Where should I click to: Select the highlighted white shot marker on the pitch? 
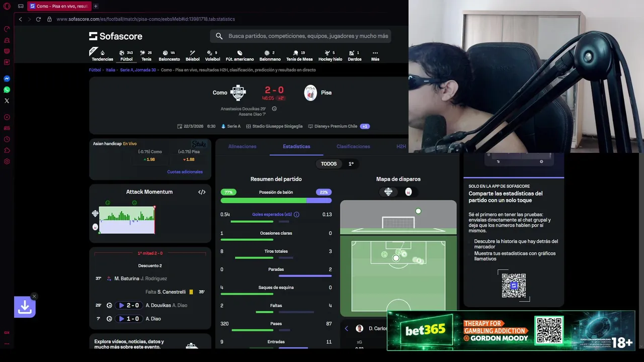pyautogui.click(x=396, y=258)
